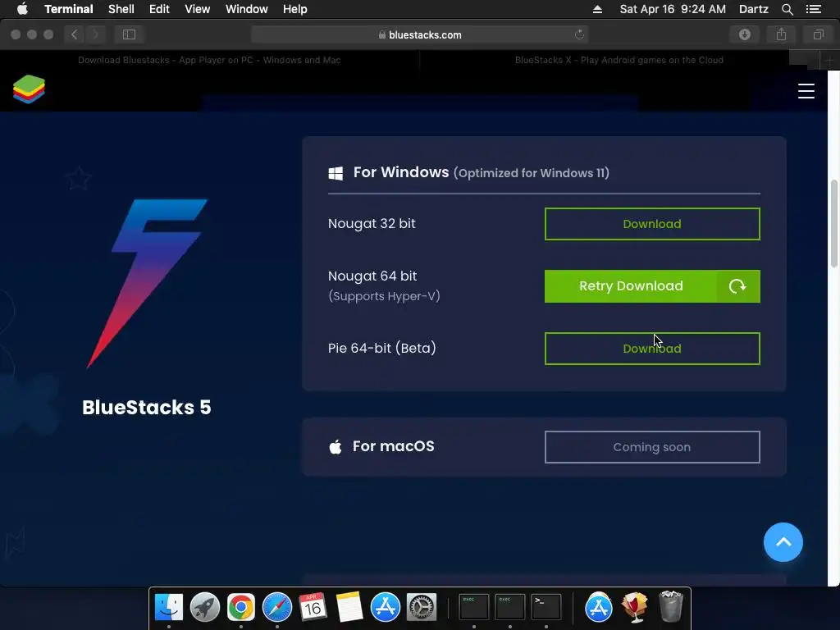Click the Apple logo beside For macOS

[336, 447]
